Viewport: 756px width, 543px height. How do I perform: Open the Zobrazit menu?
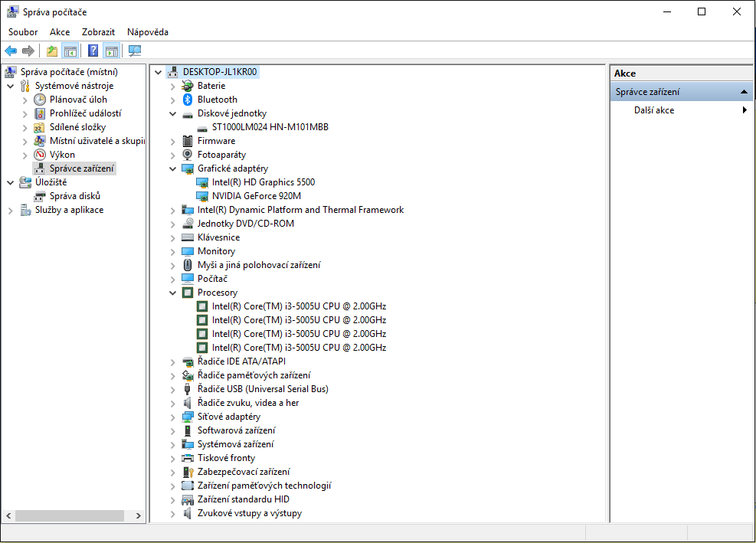[98, 32]
